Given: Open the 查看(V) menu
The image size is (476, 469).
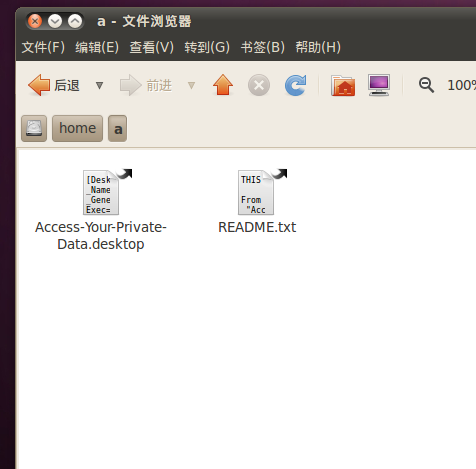Looking at the screenshot, I should (152, 47).
